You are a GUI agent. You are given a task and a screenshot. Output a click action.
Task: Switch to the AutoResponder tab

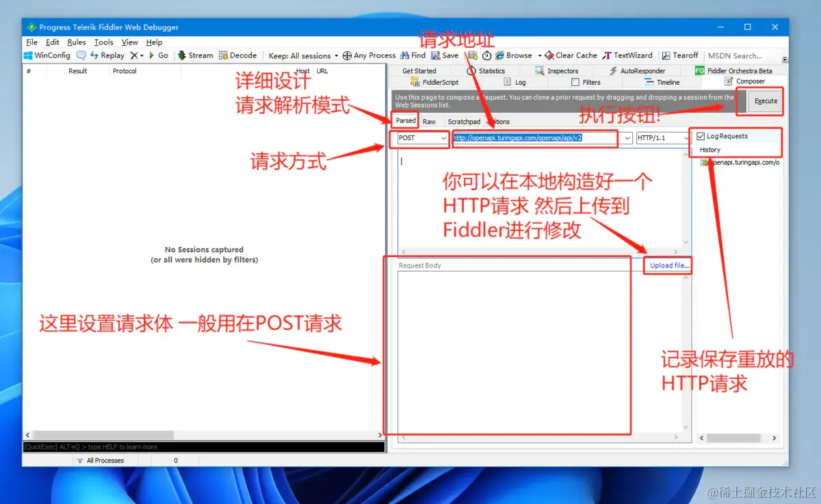pyautogui.click(x=637, y=70)
